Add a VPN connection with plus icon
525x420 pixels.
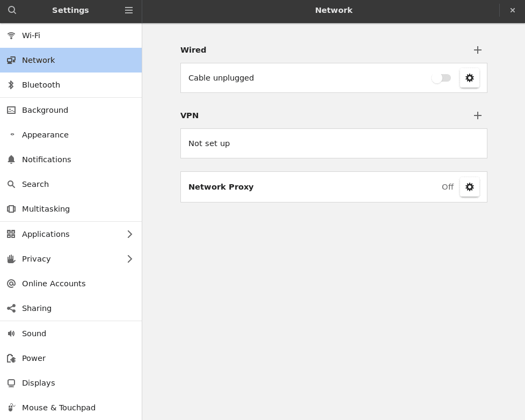(477, 115)
